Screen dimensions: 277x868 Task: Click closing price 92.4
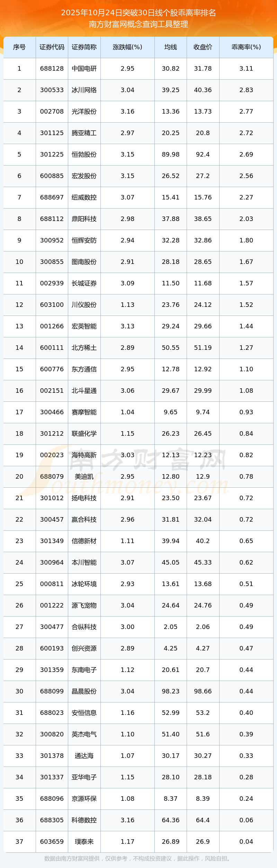203,154
